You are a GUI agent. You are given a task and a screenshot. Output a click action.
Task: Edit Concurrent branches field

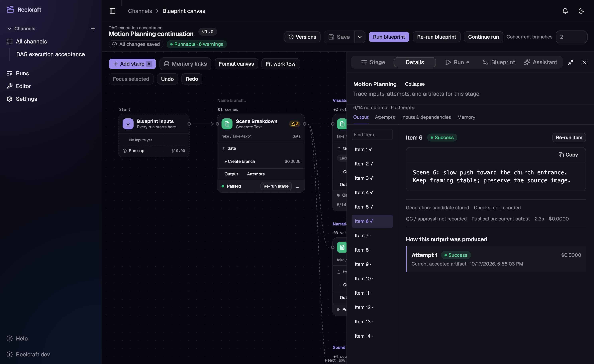pyautogui.click(x=571, y=37)
